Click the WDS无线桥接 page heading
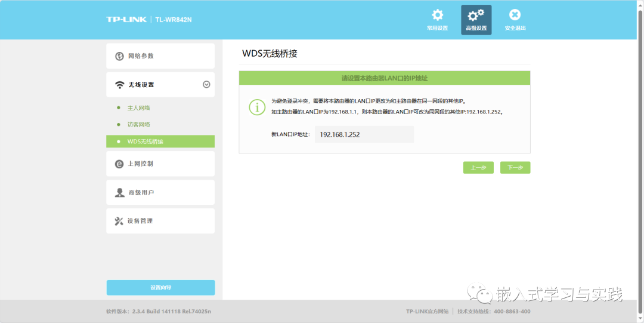 (x=270, y=54)
